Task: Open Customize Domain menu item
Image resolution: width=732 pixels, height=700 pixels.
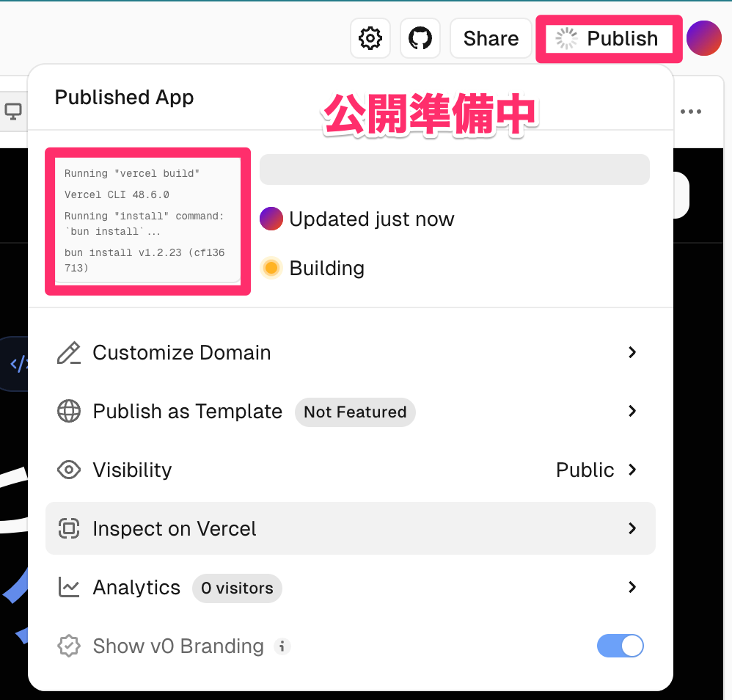Action: click(351, 353)
